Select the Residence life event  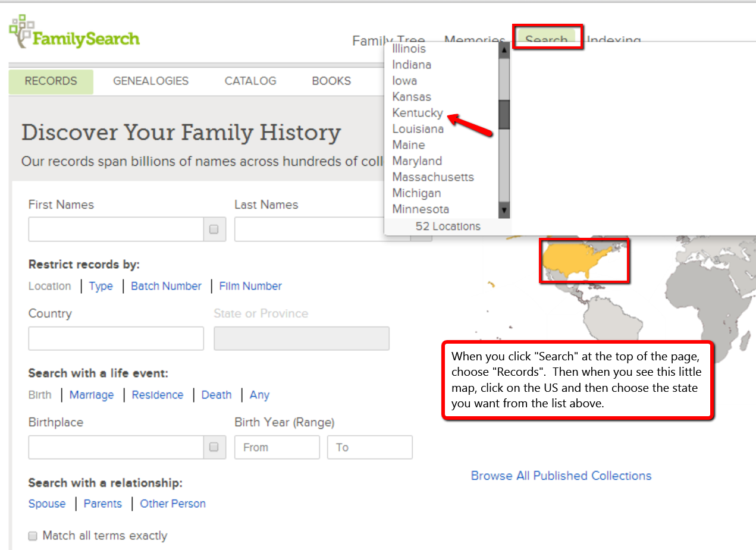[x=158, y=395]
